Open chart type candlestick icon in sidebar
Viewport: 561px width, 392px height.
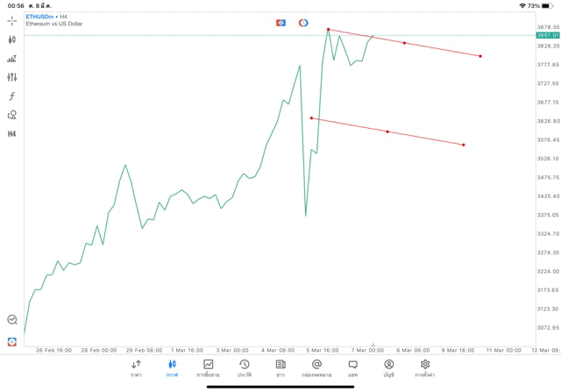pyautogui.click(x=12, y=39)
